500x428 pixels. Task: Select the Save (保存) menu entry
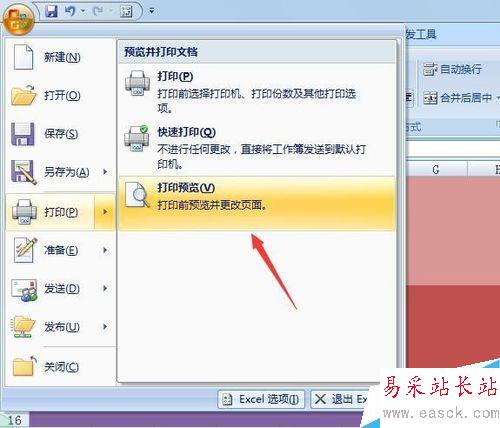[x=60, y=134]
